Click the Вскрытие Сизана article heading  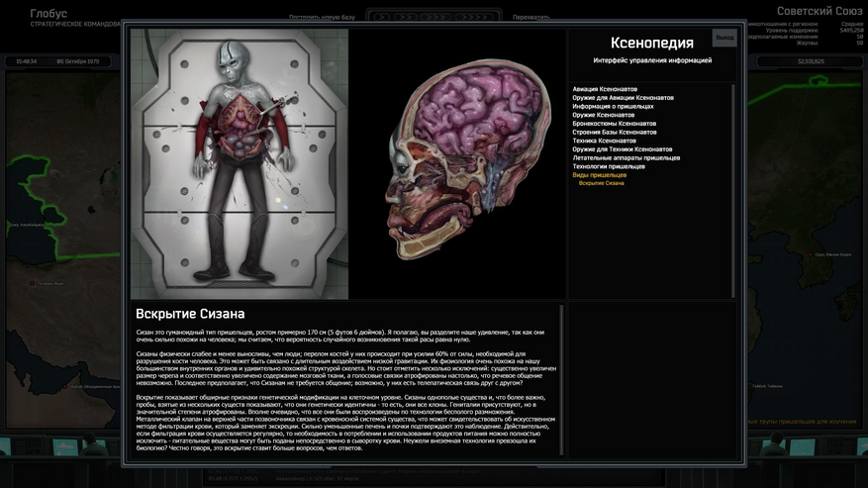(190, 314)
